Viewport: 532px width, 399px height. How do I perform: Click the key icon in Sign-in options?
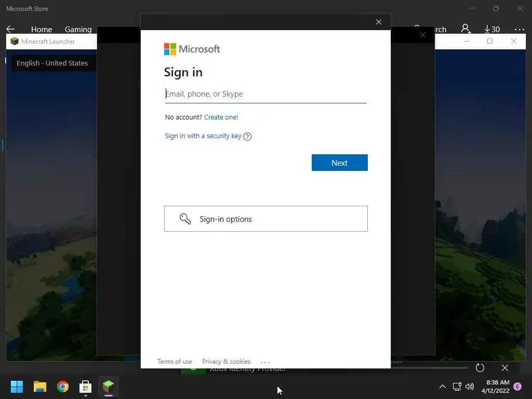point(185,219)
